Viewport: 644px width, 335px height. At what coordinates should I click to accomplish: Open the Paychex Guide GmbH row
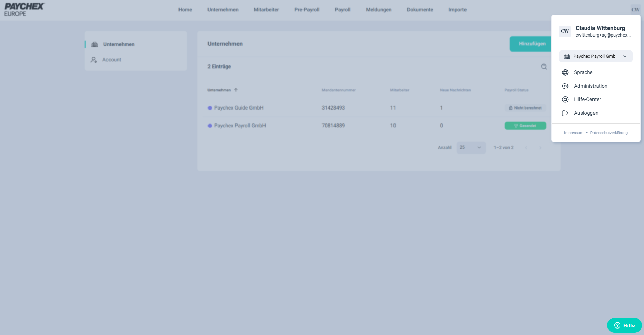239,108
